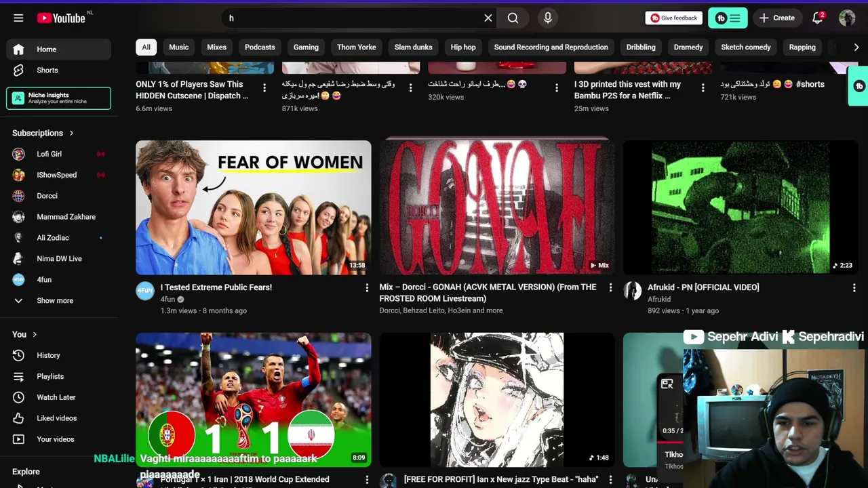The width and height of the screenshot is (868, 488).
Task: Run the search with magnifier icon
Action: coord(513,18)
